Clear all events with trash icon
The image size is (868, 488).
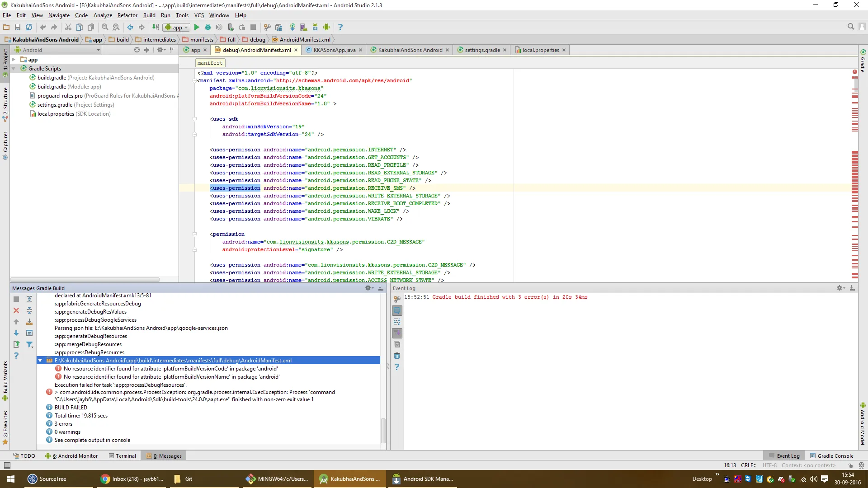click(x=397, y=356)
